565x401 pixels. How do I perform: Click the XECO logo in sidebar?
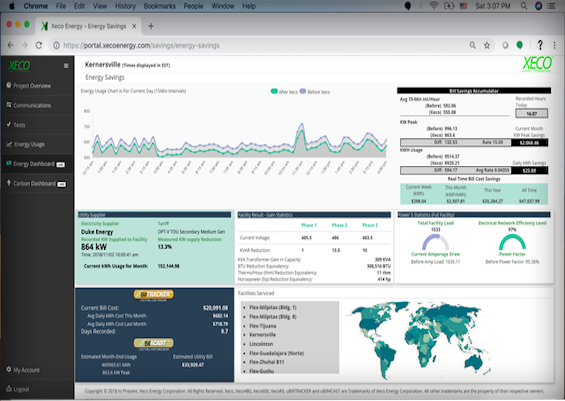[19, 66]
